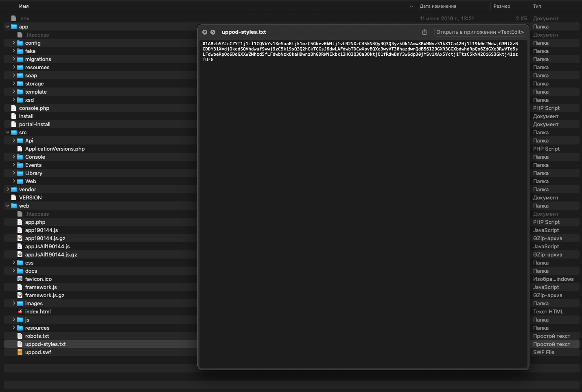The width and height of the screenshot is (582, 392).
Task: Click the install document icon
Action: 14,116
